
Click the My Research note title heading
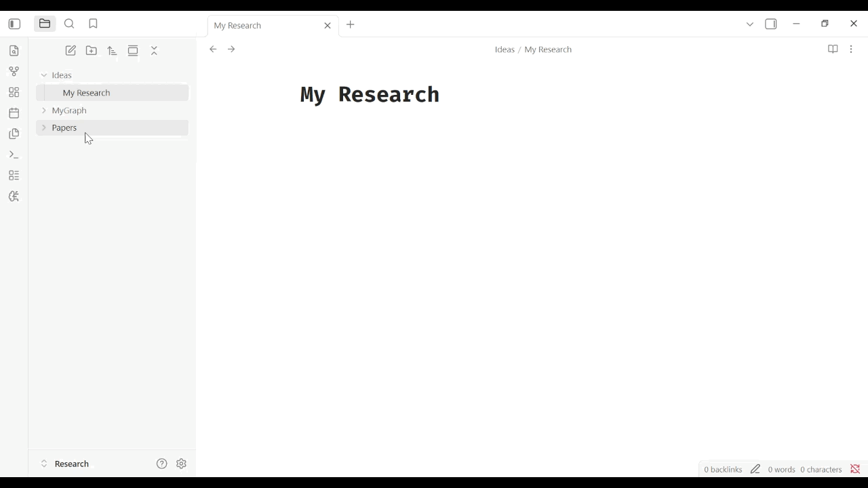(370, 95)
